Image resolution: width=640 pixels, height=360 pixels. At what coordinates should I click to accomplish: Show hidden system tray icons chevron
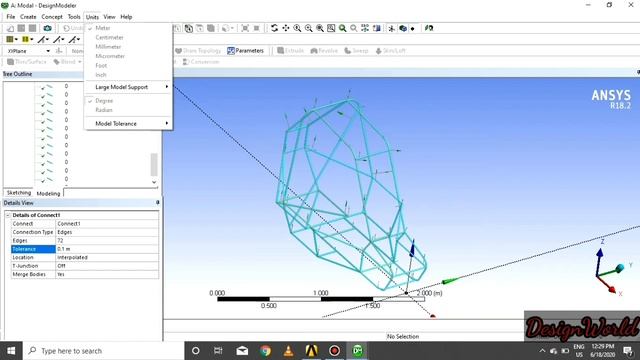click(x=542, y=351)
